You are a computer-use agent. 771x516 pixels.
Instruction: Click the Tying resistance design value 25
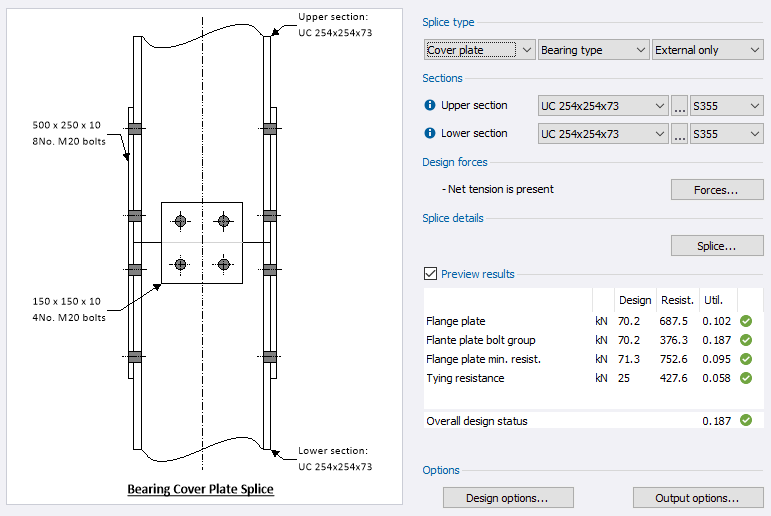(623, 378)
